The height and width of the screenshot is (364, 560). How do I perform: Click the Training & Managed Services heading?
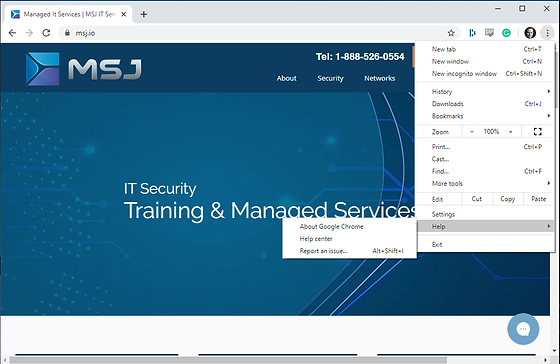click(x=271, y=210)
